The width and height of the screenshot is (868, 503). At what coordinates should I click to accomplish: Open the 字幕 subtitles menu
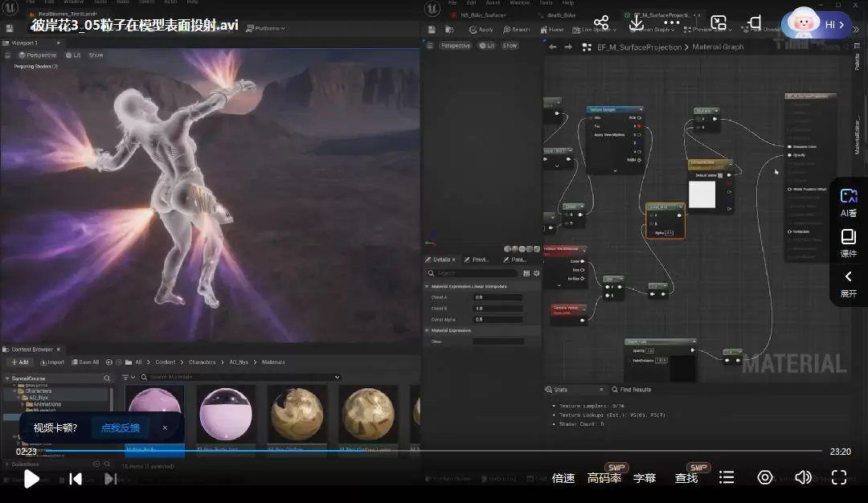[x=645, y=478]
